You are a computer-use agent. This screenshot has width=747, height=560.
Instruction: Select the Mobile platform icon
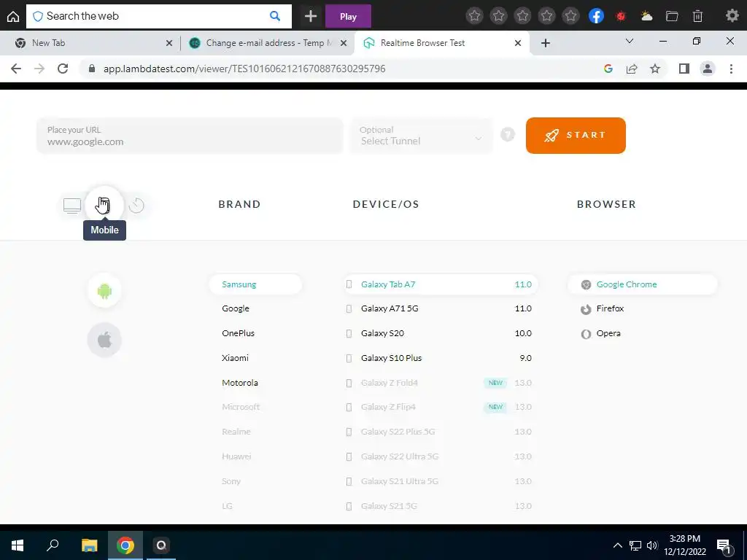click(x=104, y=205)
